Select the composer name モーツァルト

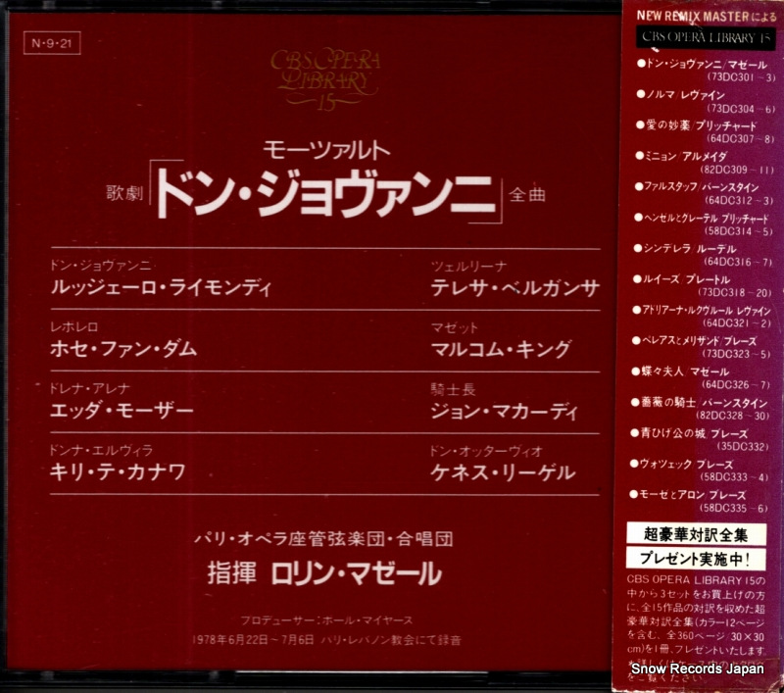(x=326, y=150)
